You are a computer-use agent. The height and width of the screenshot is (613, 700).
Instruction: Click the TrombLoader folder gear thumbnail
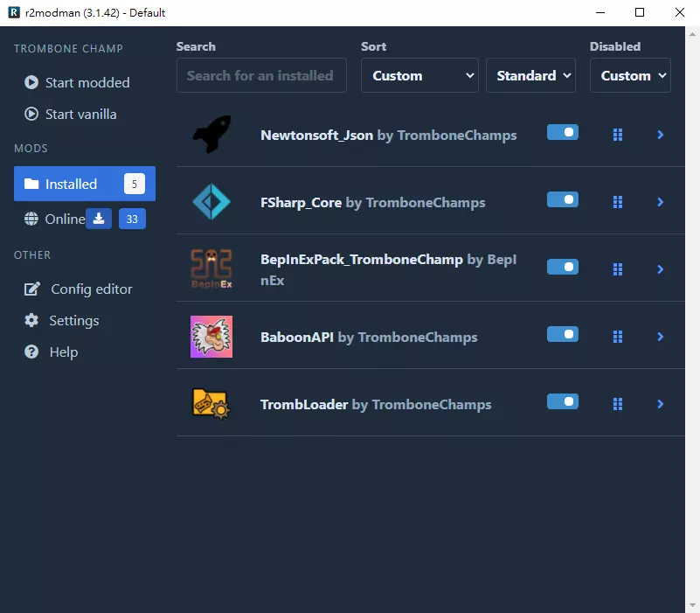coord(211,404)
